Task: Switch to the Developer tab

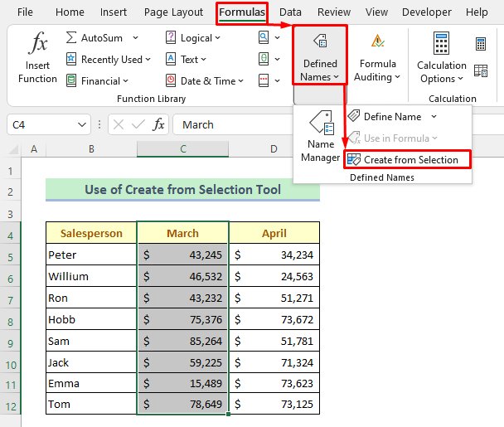Action: 427,12
